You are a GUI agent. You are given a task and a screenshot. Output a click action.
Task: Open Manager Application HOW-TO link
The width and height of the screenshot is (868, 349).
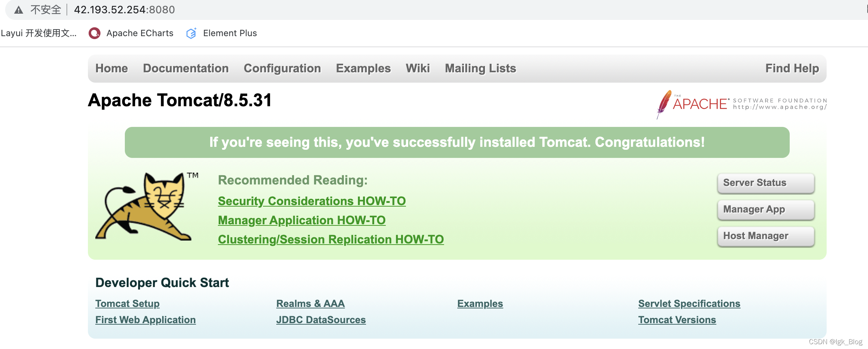tap(302, 220)
